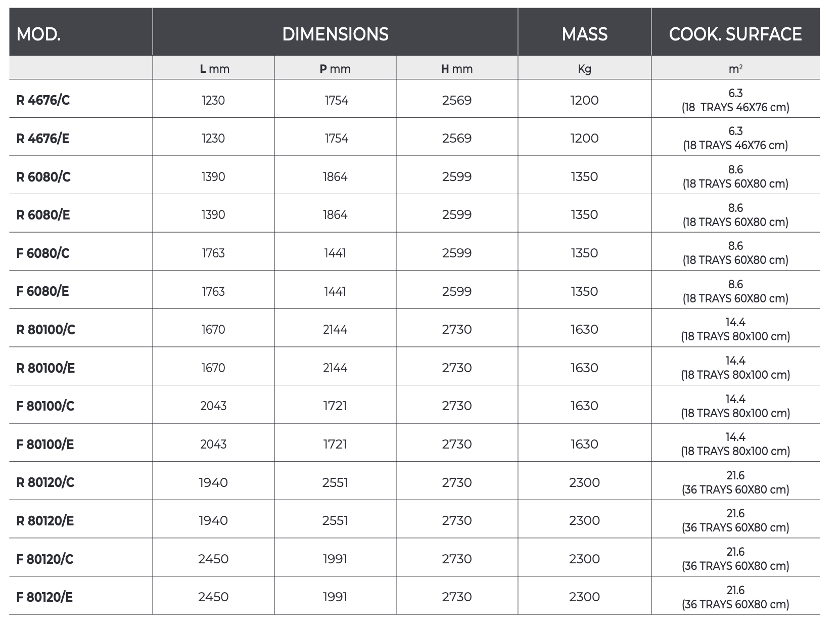Click the COOK. SURFACE header
840x624 pixels.
click(735, 34)
